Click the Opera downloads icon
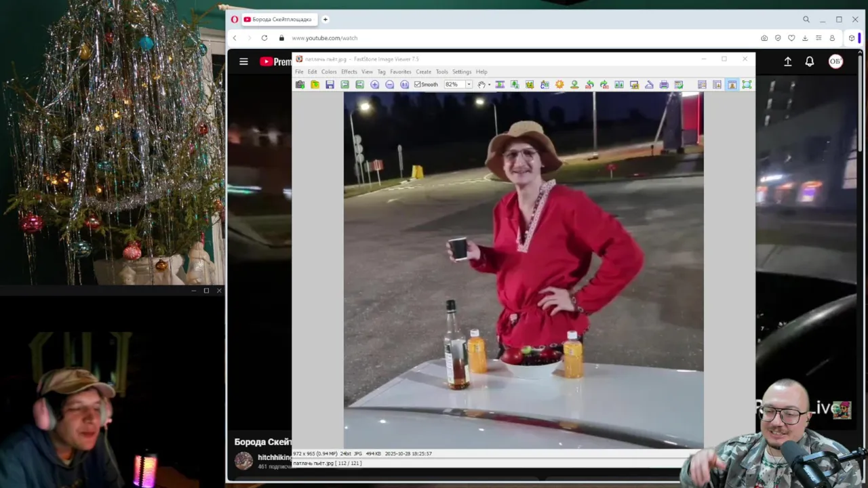The image size is (868, 488). 805,38
